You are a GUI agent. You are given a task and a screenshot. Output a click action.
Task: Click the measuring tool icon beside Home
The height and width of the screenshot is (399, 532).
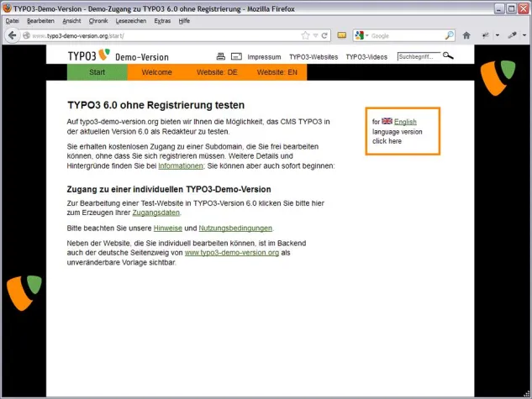pos(486,35)
